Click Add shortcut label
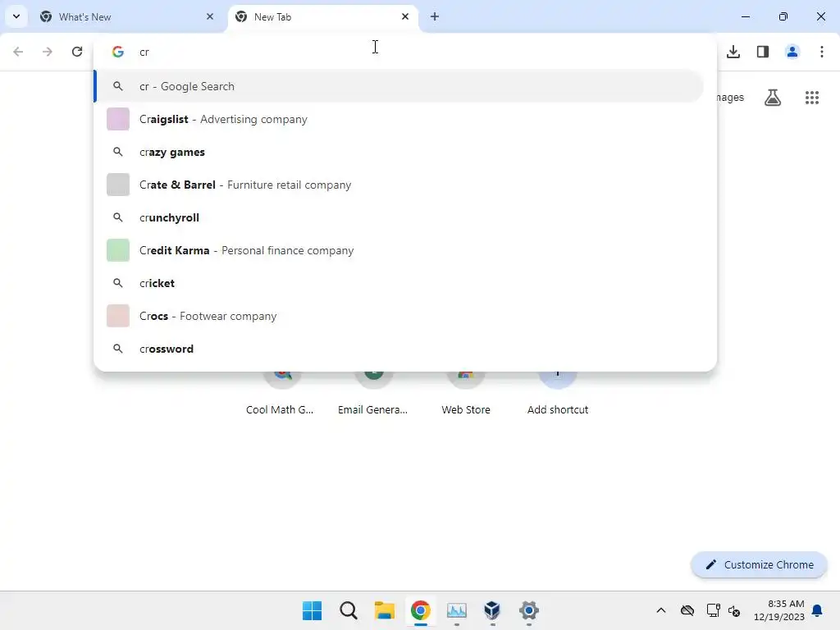 pyautogui.click(x=558, y=410)
